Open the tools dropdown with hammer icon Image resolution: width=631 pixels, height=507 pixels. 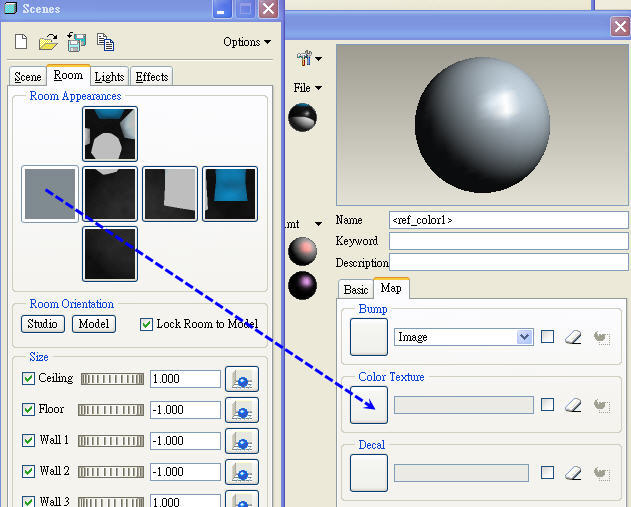pos(309,59)
